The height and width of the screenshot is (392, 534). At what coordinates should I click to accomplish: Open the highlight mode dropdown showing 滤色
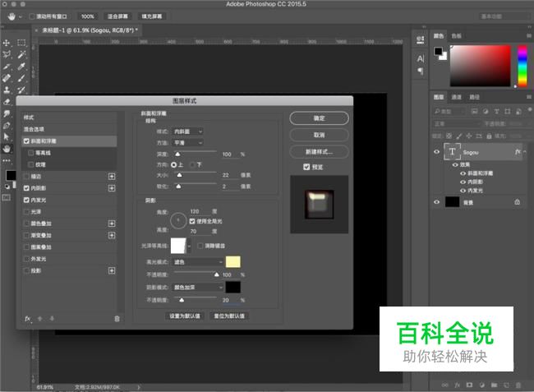pos(198,262)
